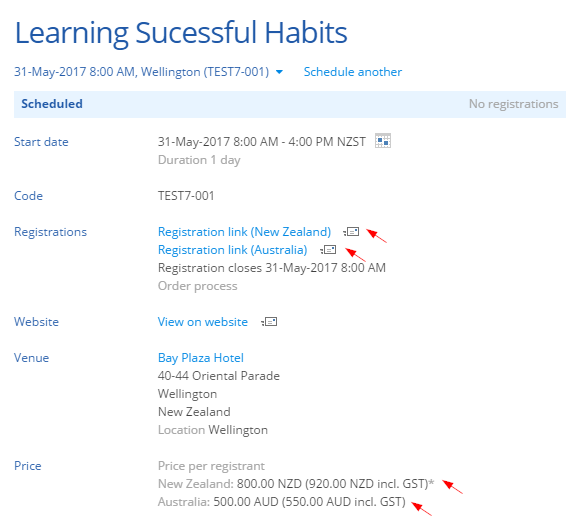571x522 pixels.
Task: Click the calendar icon beside start date
Action: click(383, 141)
